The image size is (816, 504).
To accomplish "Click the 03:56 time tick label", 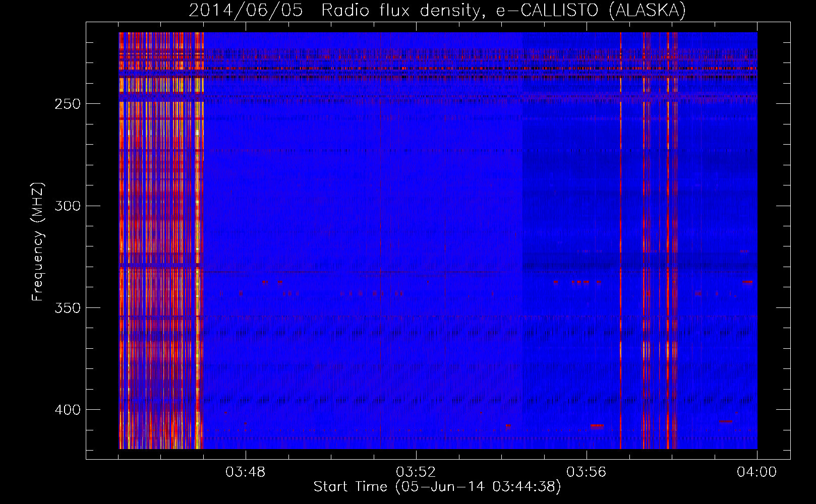I will point(587,472).
